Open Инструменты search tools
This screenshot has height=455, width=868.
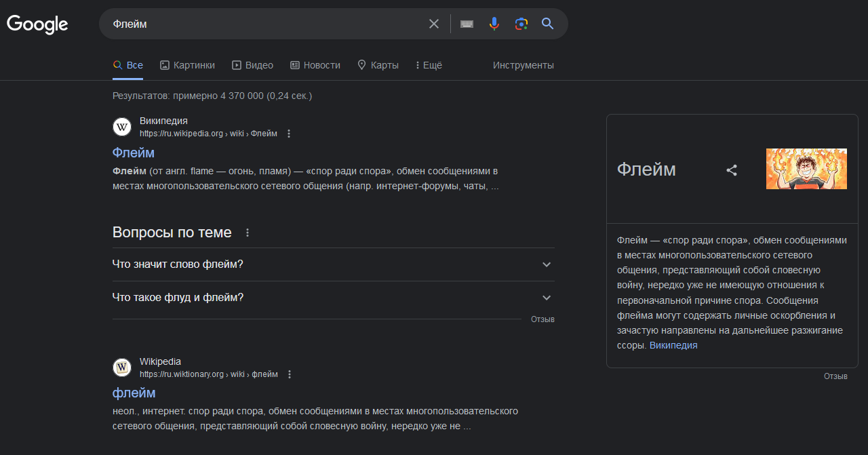(524, 65)
